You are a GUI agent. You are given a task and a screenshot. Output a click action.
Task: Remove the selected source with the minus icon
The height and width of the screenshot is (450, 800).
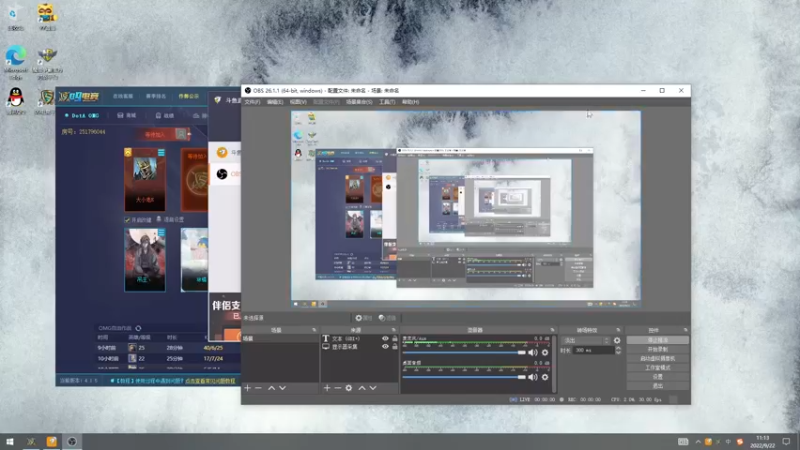[337, 388]
